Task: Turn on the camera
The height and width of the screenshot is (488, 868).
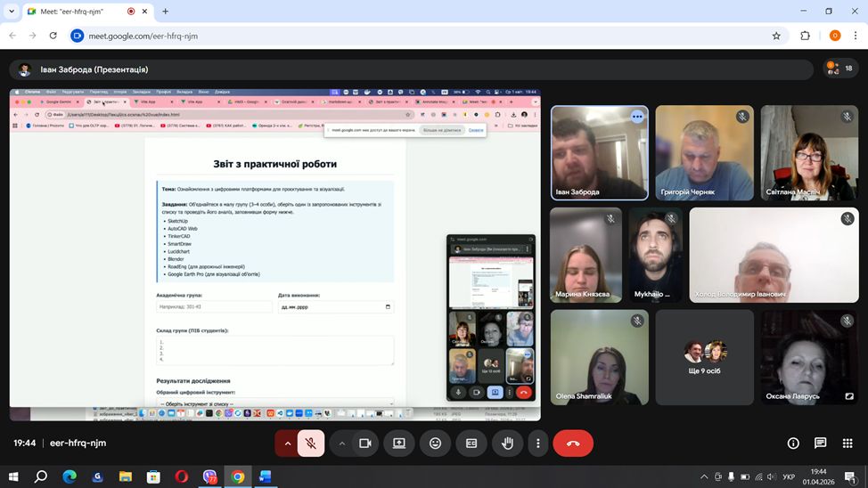Action: coord(364,443)
